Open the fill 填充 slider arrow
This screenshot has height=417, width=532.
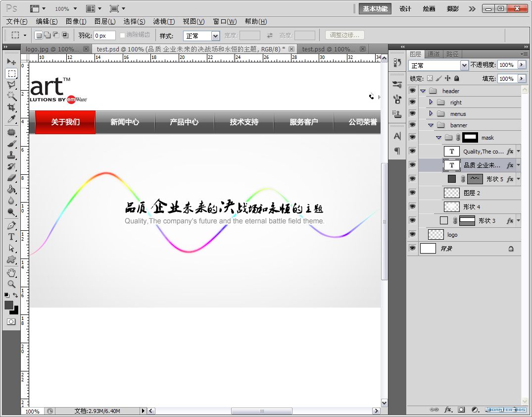tap(522, 78)
